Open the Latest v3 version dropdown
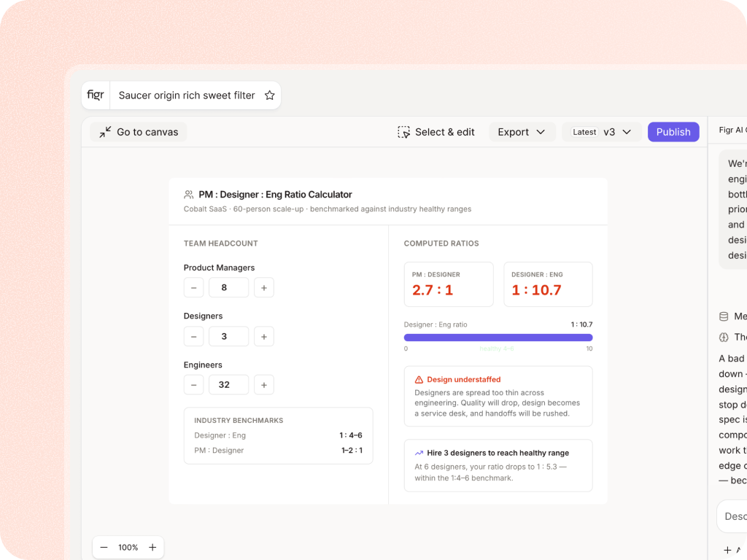The image size is (747, 560). pos(602,132)
